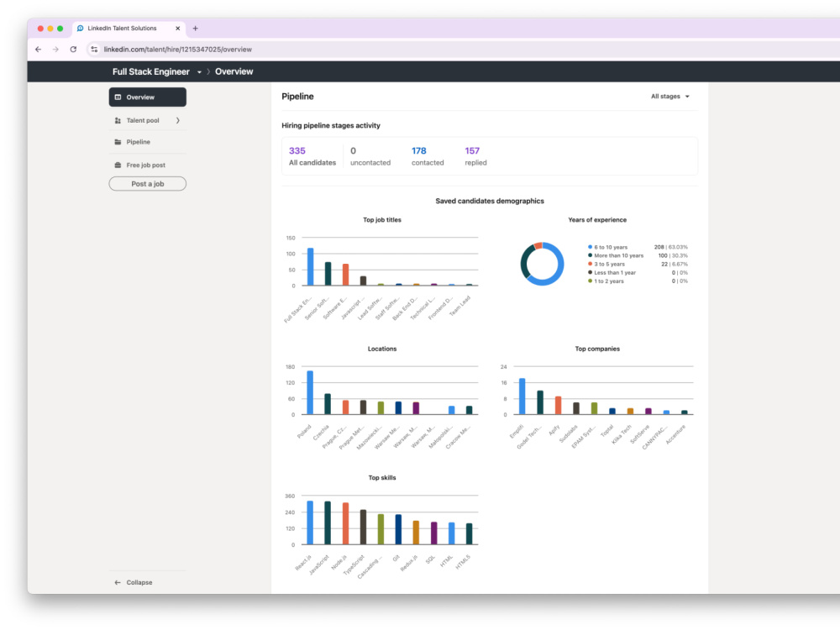The height and width of the screenshot is (630, 840).
Task: Click the More than 10 years legend dot
Action: click(x=590, y=255)
